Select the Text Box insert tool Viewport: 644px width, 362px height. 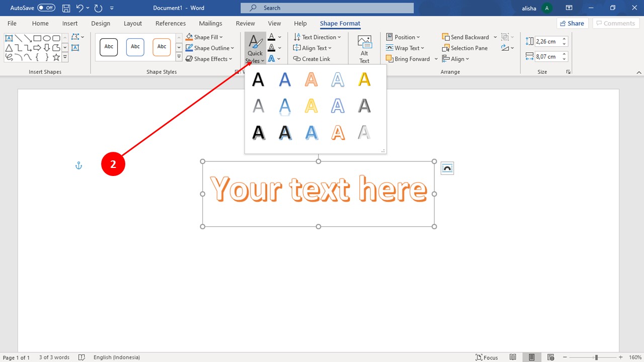coord(9,38)
